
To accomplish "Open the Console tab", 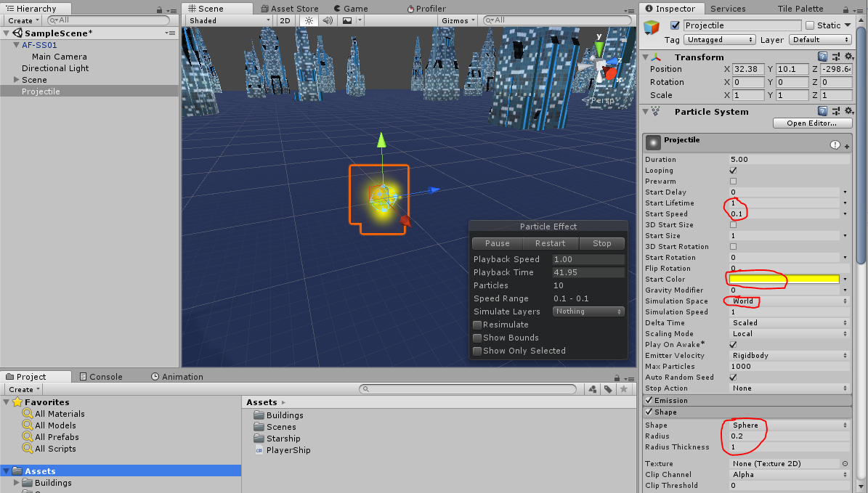I will click(x=101, y=377).
